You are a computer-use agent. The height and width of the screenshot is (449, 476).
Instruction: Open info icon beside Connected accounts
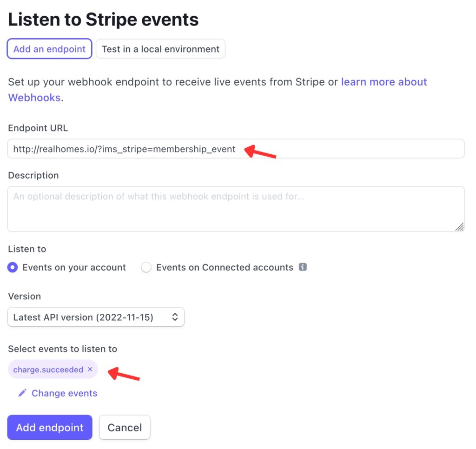coord(303,267)
